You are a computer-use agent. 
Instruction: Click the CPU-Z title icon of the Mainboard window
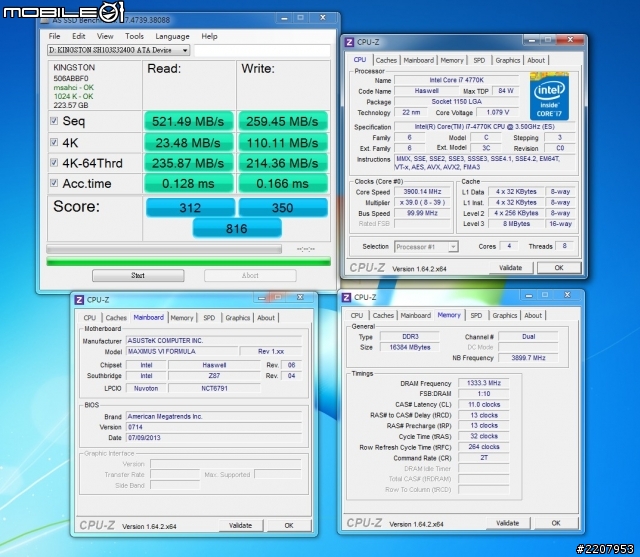[x=78, y=300]
